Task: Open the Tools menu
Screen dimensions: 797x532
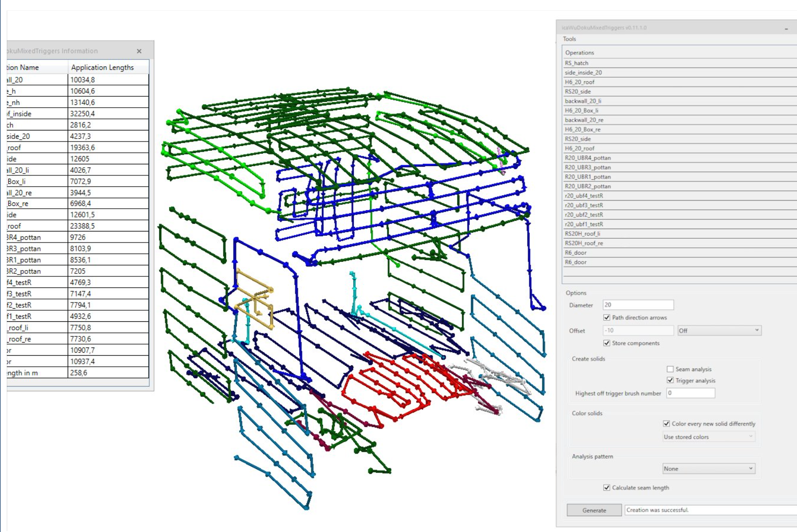Action: 569,39
